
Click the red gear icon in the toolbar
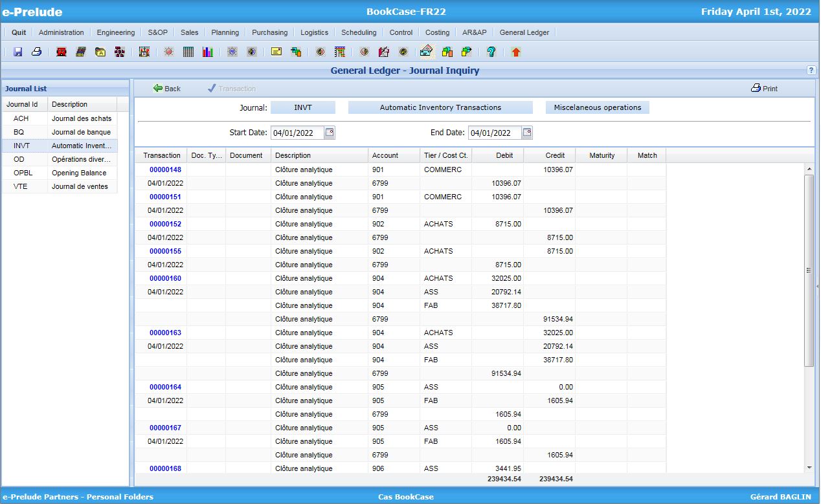pos(168,51)
